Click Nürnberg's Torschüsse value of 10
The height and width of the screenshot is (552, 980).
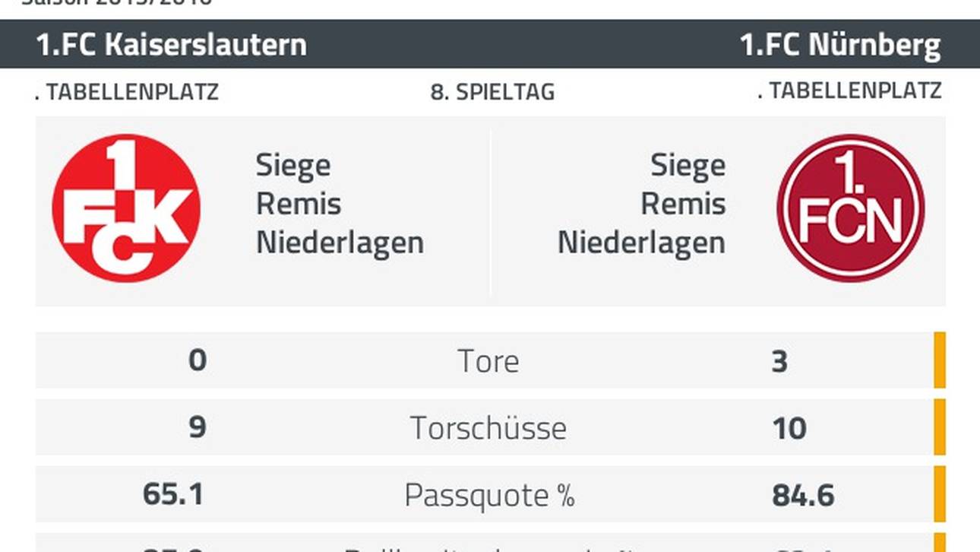pyautogui.click(x=789, y=429)
